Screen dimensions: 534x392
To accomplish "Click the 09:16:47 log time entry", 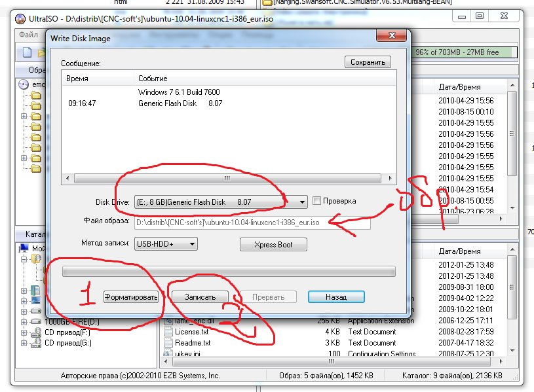I will coord(82,103).
